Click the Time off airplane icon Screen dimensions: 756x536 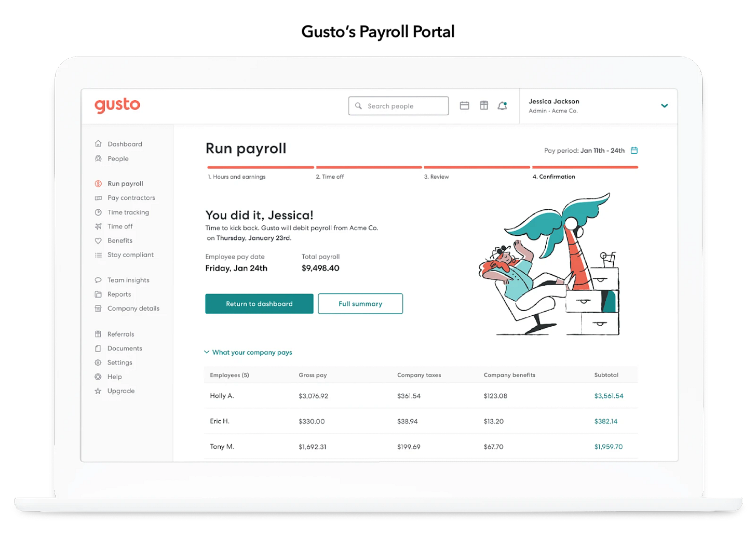[98, 226]
